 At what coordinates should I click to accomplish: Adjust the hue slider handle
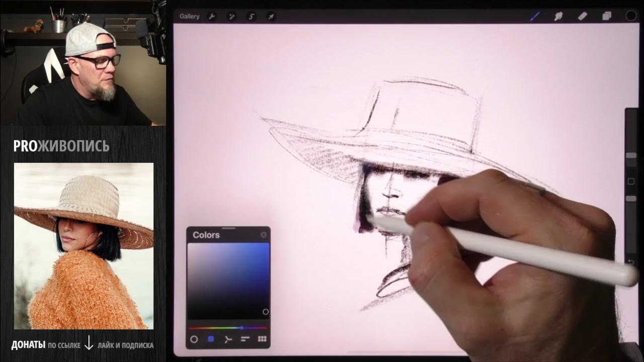(242, 328)
